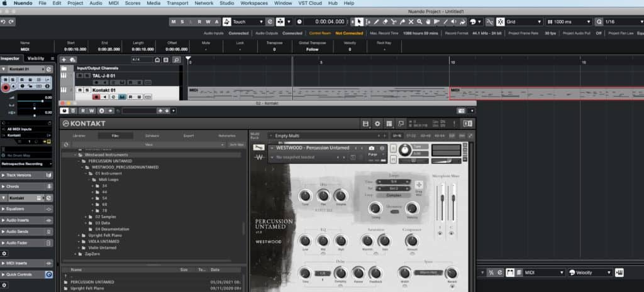The width and height of the screenshot is (644, 292).
Task: Click Kontakt Tune knob
Action: pos(404,150)
